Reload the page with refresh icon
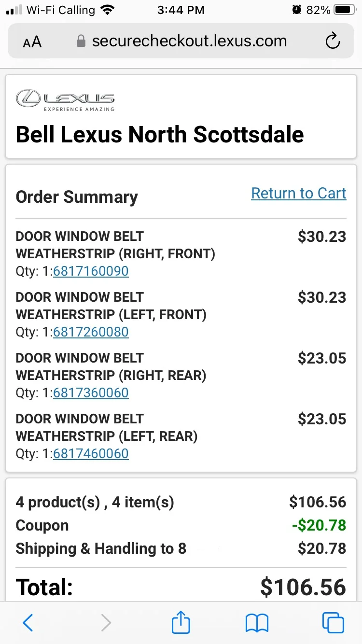 (333, 42)
